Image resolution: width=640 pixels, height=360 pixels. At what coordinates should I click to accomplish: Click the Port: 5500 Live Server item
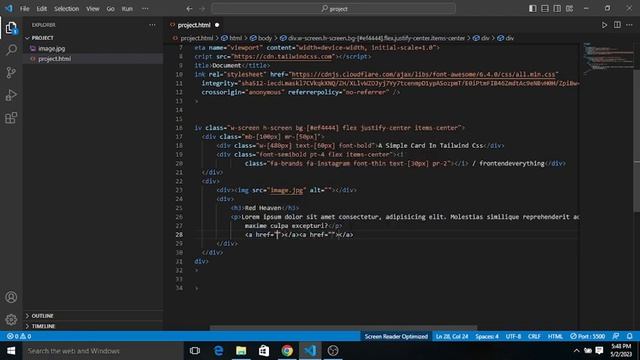tap(587, 336)
